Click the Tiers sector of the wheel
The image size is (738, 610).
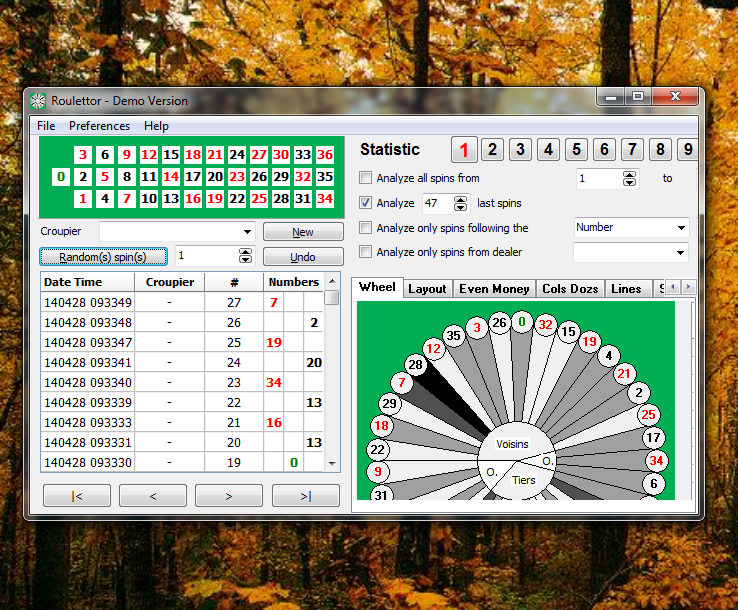(x=523, y=480)
